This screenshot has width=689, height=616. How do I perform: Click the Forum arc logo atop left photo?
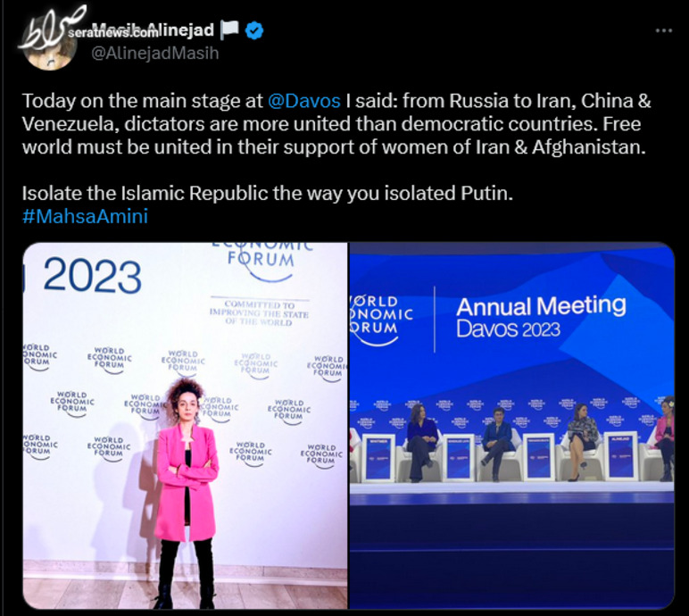click(261, 261)
